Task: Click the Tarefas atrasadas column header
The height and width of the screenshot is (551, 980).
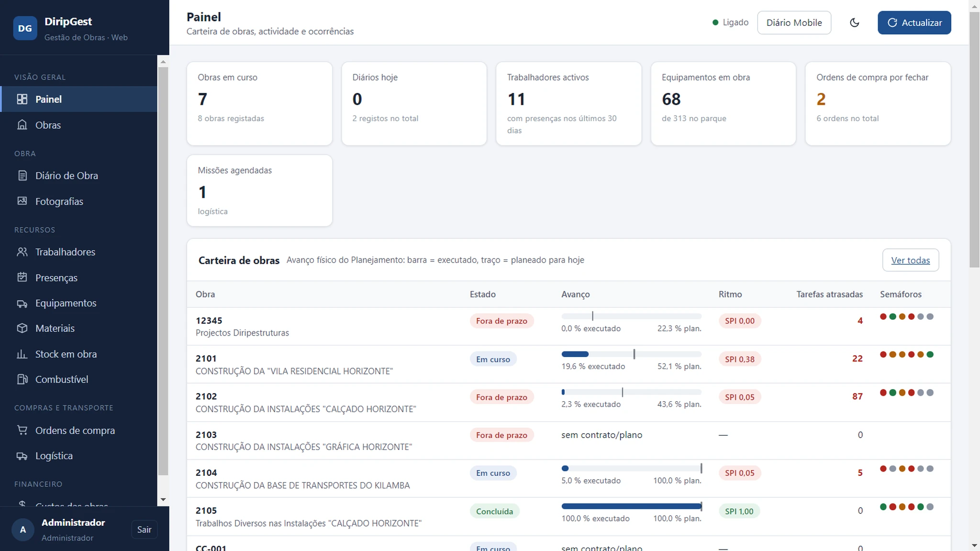Action: pyautogui.click(x=829, y=294)
